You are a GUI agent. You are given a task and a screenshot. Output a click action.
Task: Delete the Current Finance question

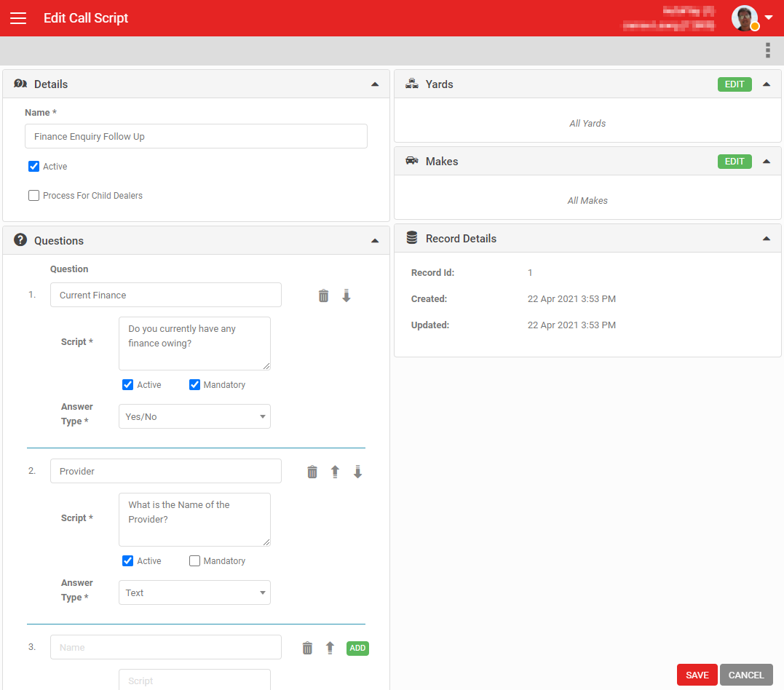point(323,296)
